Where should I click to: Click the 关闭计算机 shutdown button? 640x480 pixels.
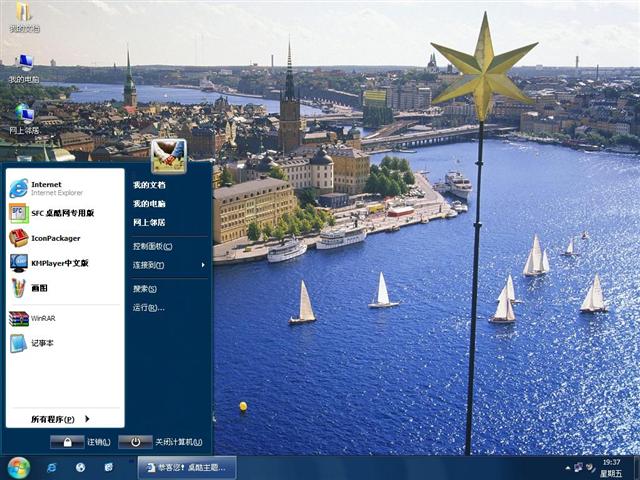coord(135,442)
